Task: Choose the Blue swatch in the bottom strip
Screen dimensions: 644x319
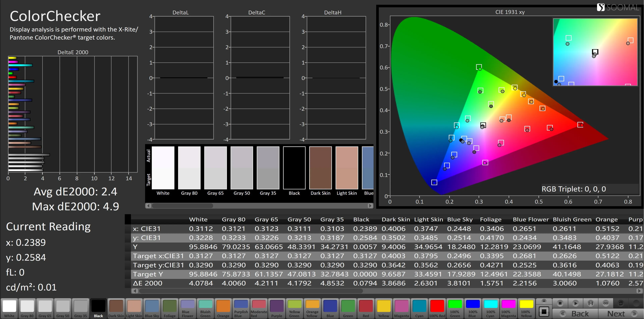Action: (330, 308)
